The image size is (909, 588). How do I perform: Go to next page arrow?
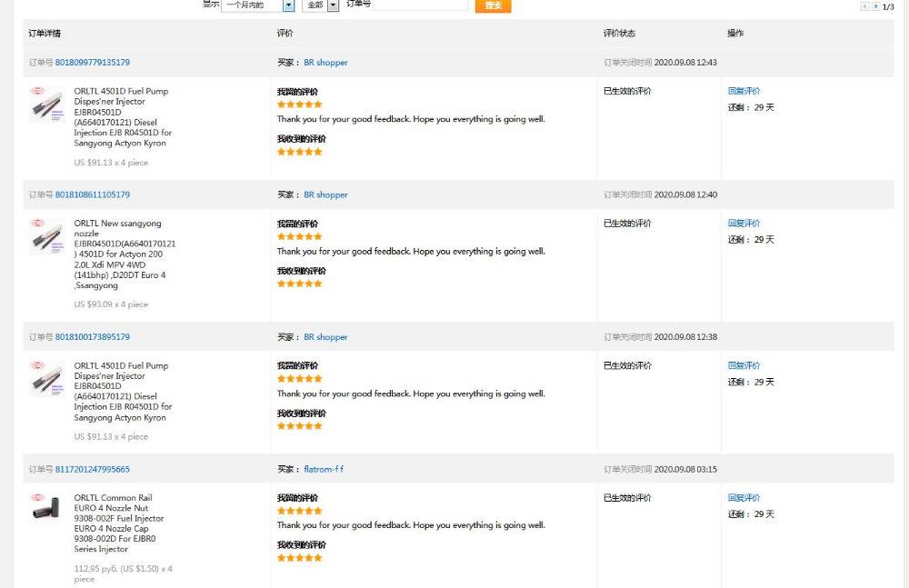[x=875, y=6]
